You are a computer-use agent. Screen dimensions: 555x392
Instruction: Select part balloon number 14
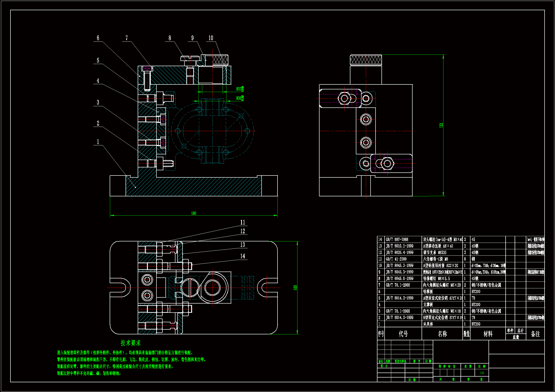[242, 256]
